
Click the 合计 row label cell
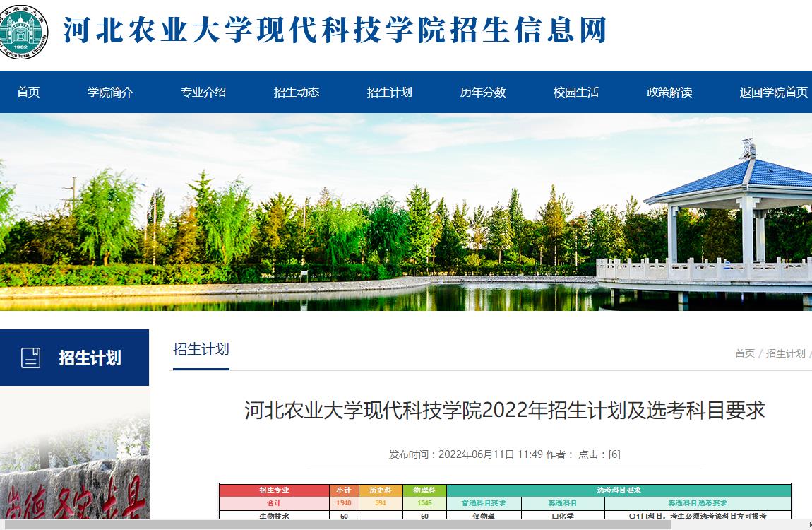(x=275, y=503)
